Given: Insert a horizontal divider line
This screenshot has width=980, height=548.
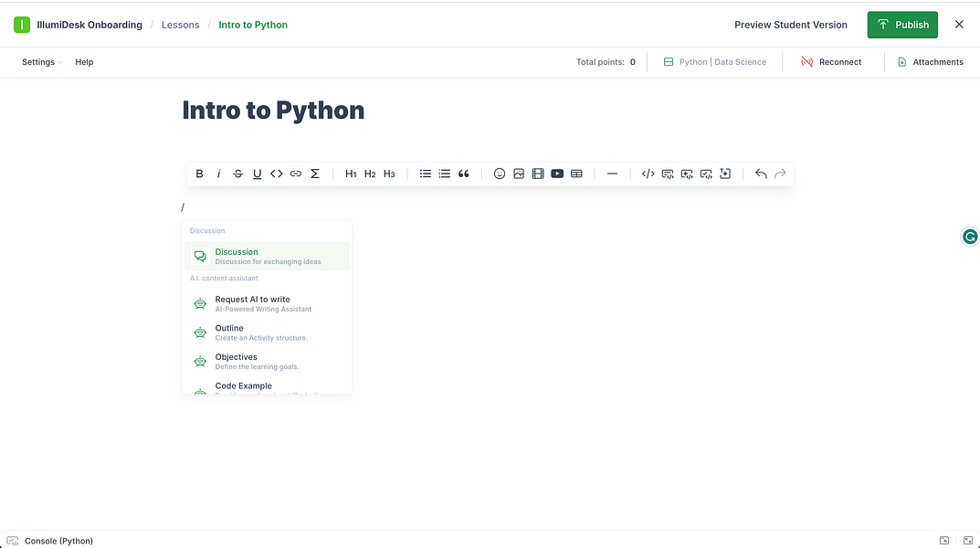Looking at the screenshot, I should pos(613,174).
